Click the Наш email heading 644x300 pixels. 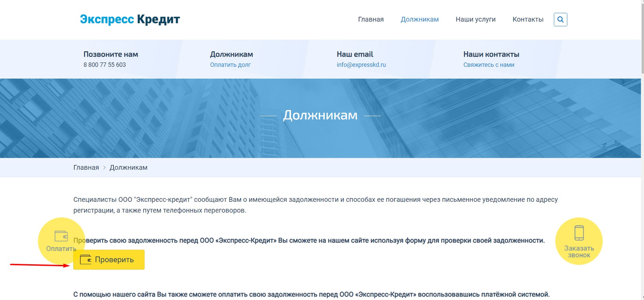click(x=355, y=54)
